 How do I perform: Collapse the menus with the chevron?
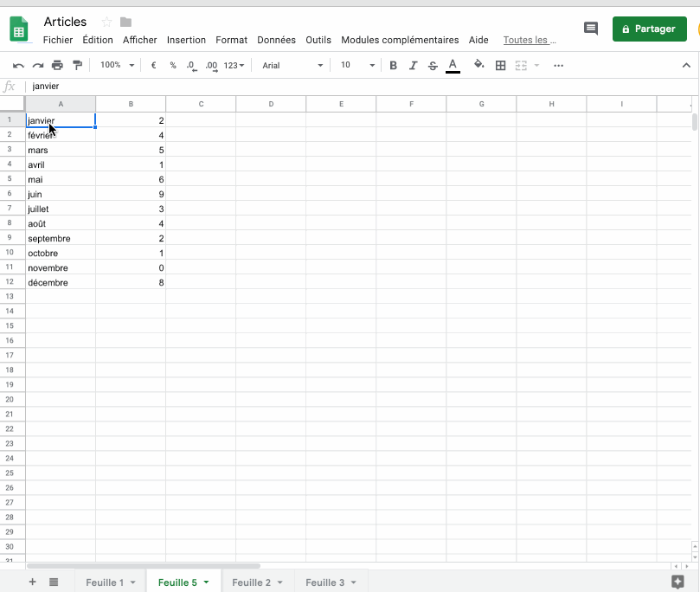[686, 66]
